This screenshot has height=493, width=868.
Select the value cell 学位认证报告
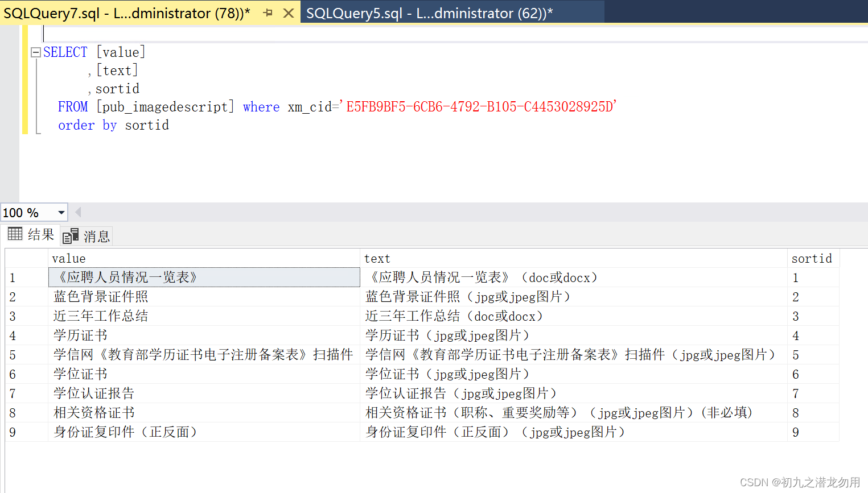[204, 393]
